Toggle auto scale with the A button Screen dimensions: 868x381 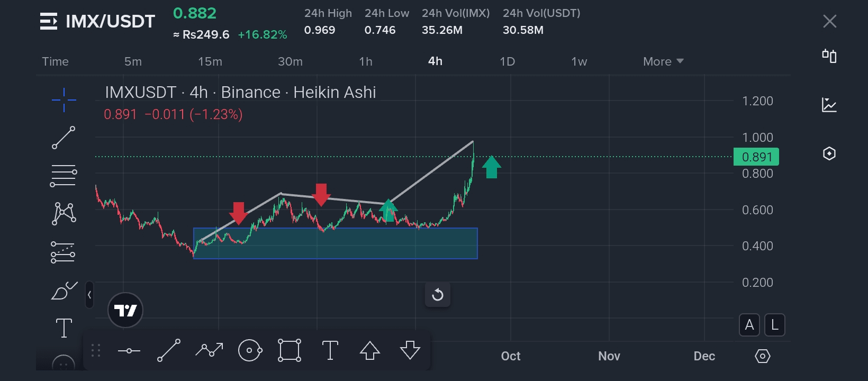(749, 325)
